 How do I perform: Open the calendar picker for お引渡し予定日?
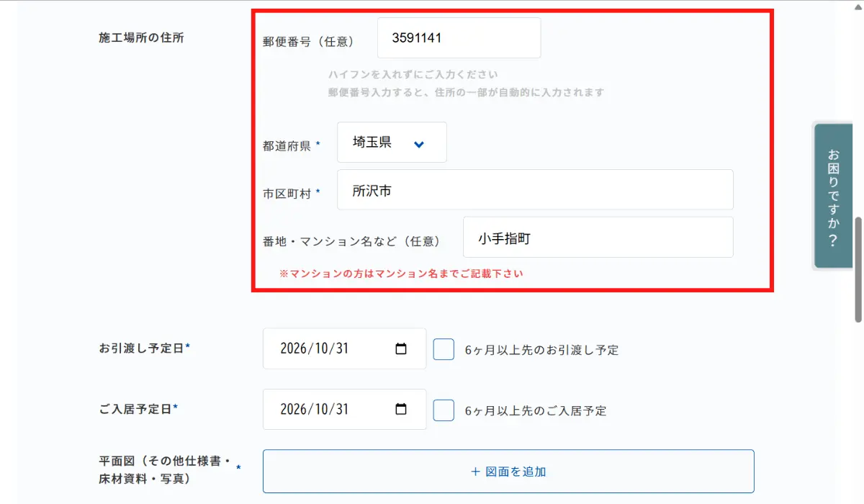(401, 349)
